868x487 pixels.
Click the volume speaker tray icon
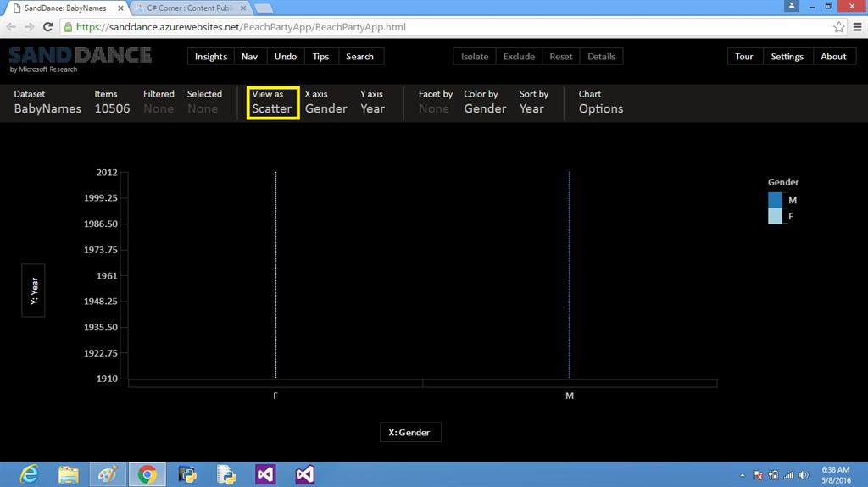click(804, 475)
